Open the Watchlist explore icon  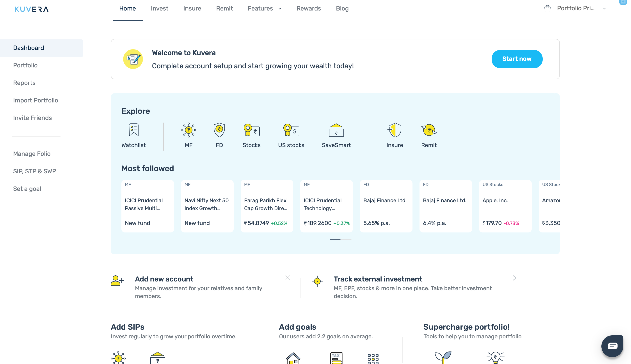pos(133,130)
